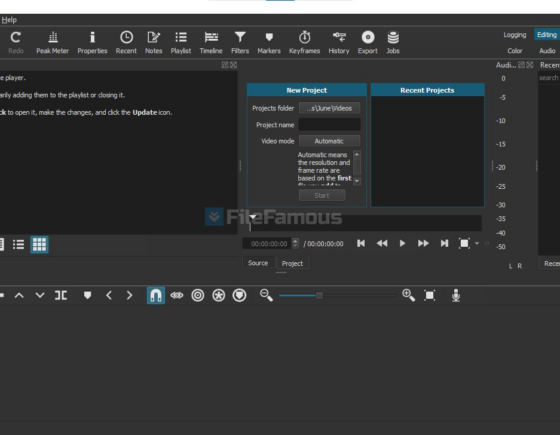The height and width of the screenshot is (435, 560).
Task: Play the video in the player
Action: click(402, 244)
